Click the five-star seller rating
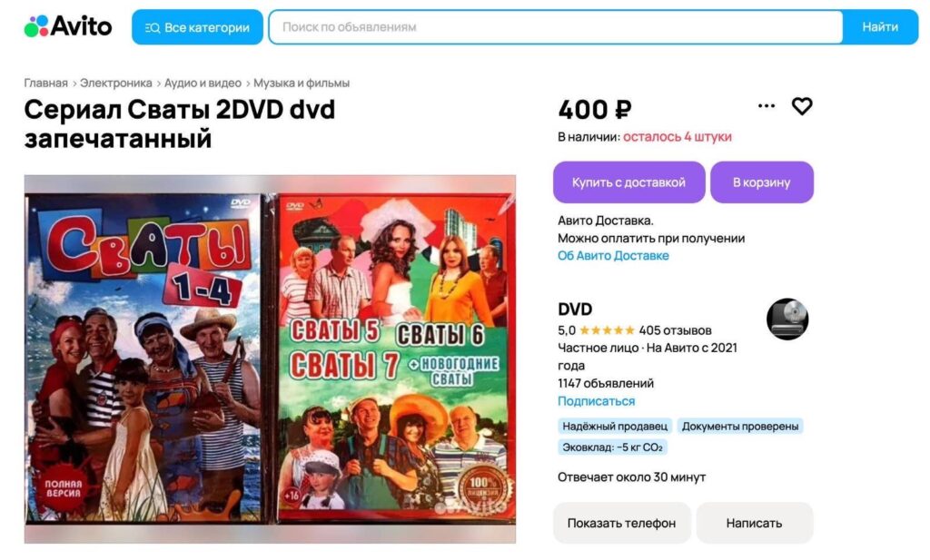Screen dimensions: 930x560 (x=607, y=330)
